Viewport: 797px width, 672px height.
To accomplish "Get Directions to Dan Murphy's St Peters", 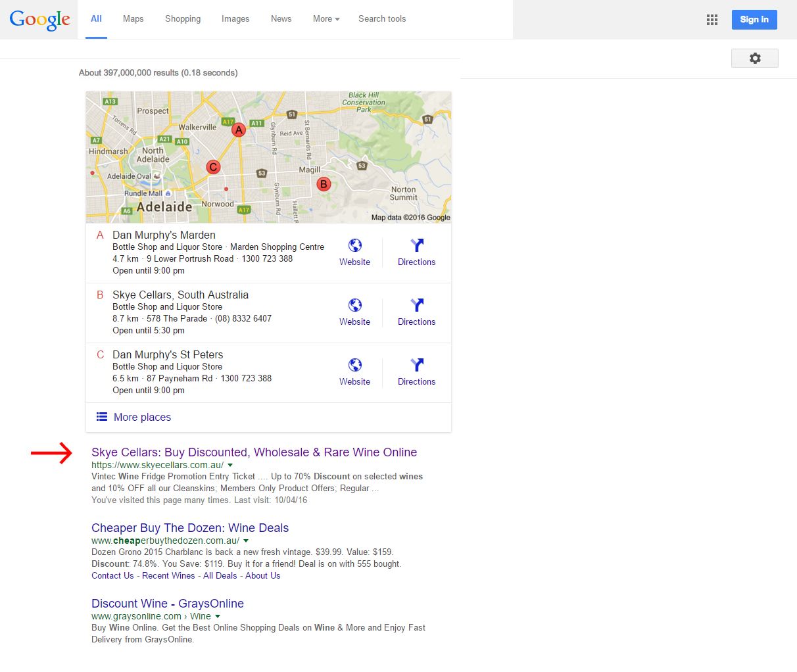I will click(x=416, y=366).
